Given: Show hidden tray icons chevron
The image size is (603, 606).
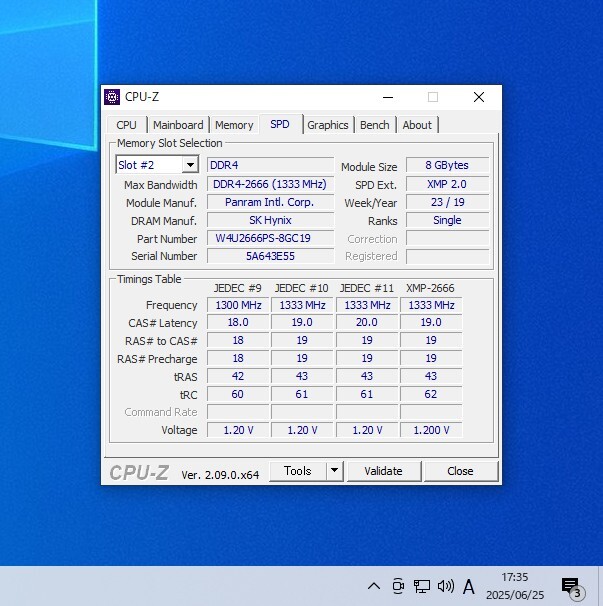Looking at the screenshot, I should (374, 587).
